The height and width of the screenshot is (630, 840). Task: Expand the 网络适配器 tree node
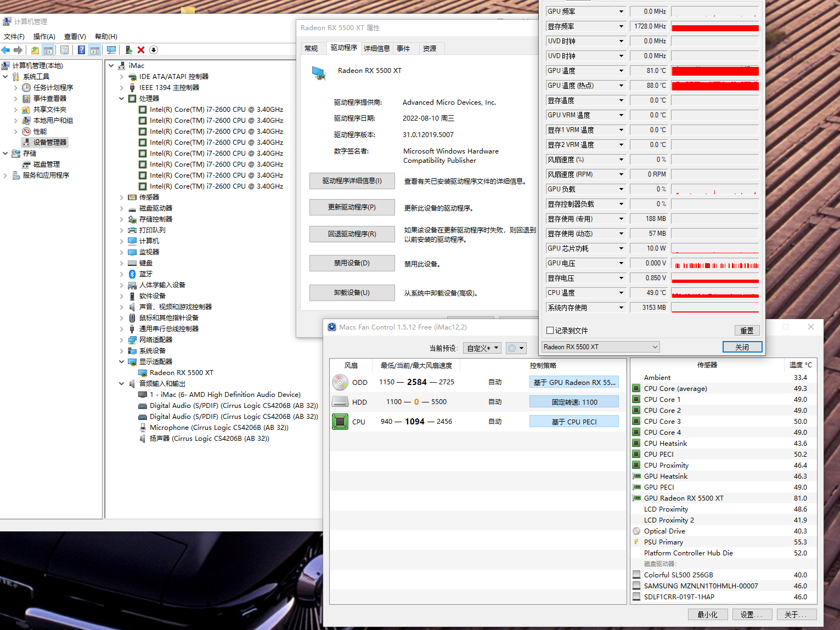tap(122, 340)
